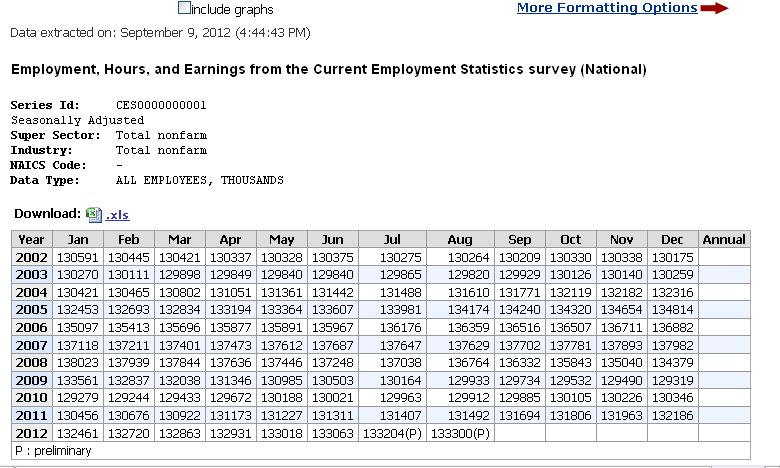Select the cell with value 129319
780x468 pixels.
pyautogui.click(x=672, y=382)
